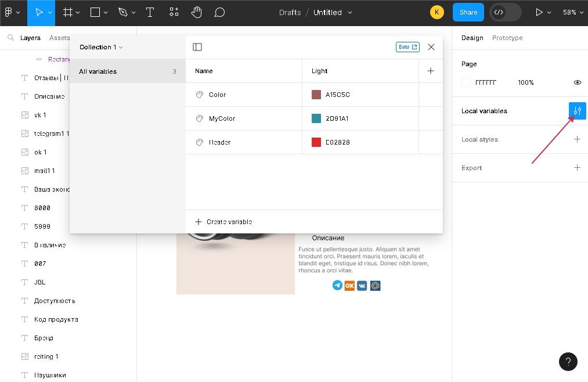Click Create variable button

(x=223, y=222)
